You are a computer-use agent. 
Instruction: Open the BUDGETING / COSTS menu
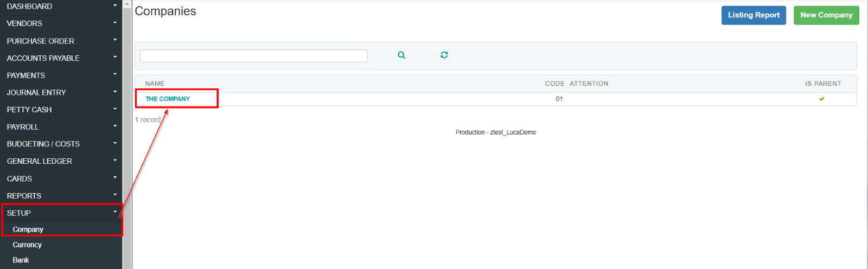[43, 144]
